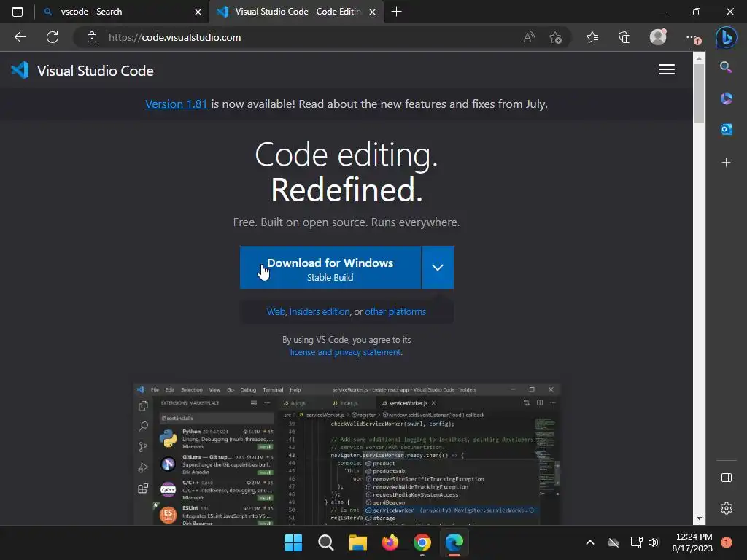Image resolution: width=747 pixels, height=560 pixels.
Task: Open the OneDrive cloud tray icon
Action: click(x=614, y=542)
